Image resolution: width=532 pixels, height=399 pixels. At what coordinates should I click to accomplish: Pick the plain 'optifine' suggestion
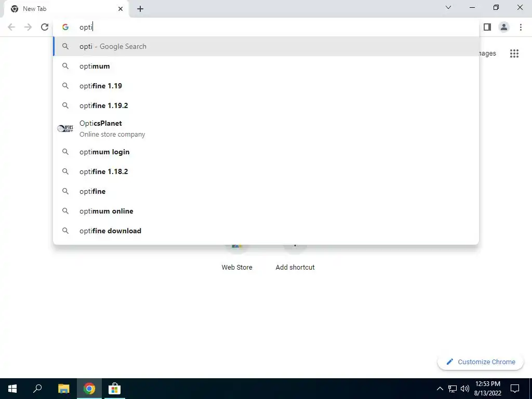[x=266, y=191]
